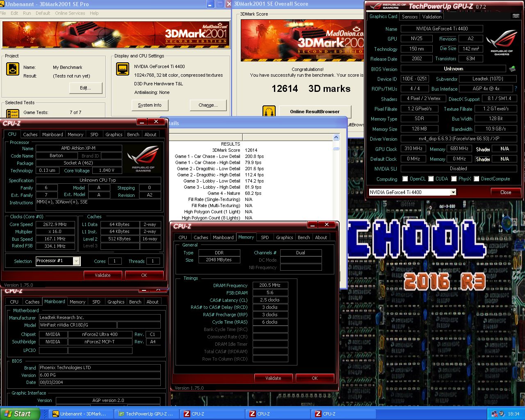
Task: Click the GPU-Z screenshot camera icon
Action: coord(516,16)
